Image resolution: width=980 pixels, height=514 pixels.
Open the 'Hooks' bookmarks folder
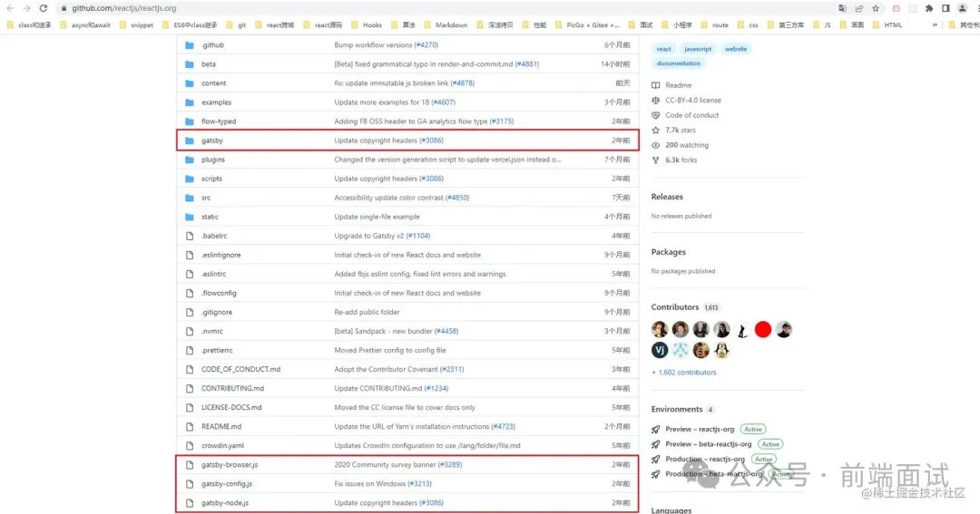(367, 25)
